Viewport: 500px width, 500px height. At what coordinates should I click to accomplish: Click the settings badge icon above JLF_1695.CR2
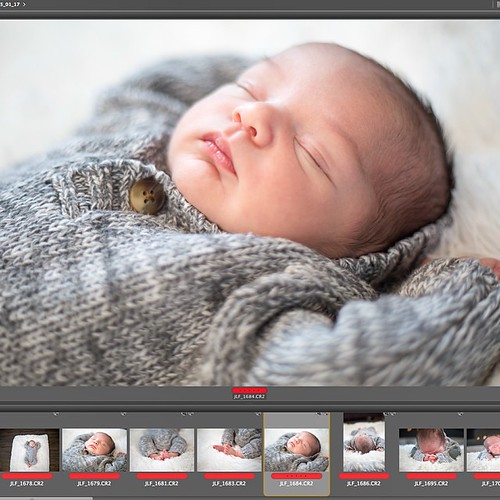pyautogui.click(x=460, y=414)
